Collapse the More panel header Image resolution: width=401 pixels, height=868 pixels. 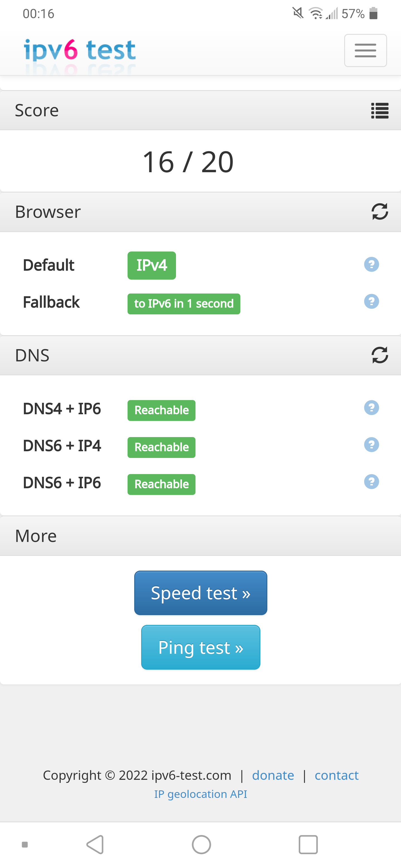pos(200,536)
